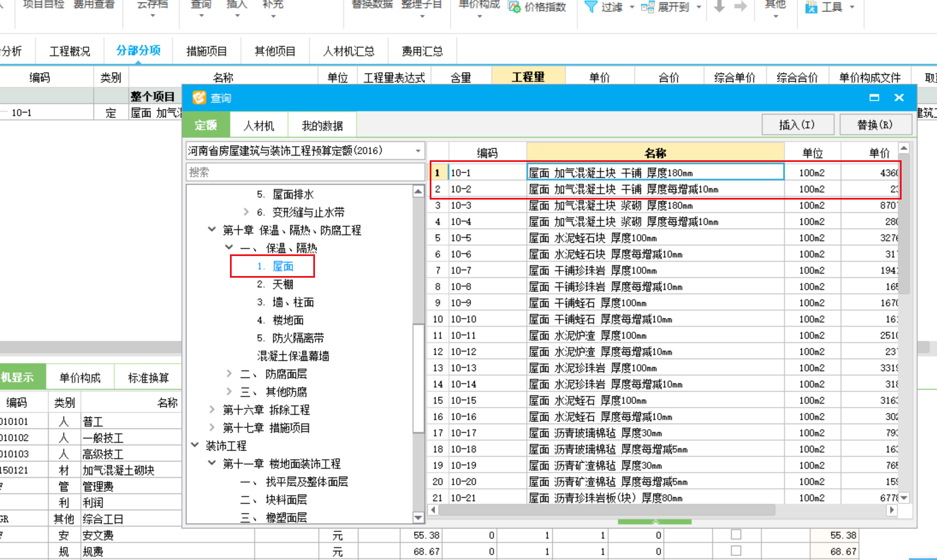This screenshot has height=560, width=937.
Task: Select the 查询 dialog title icon
Action: (x=199, y=98)
